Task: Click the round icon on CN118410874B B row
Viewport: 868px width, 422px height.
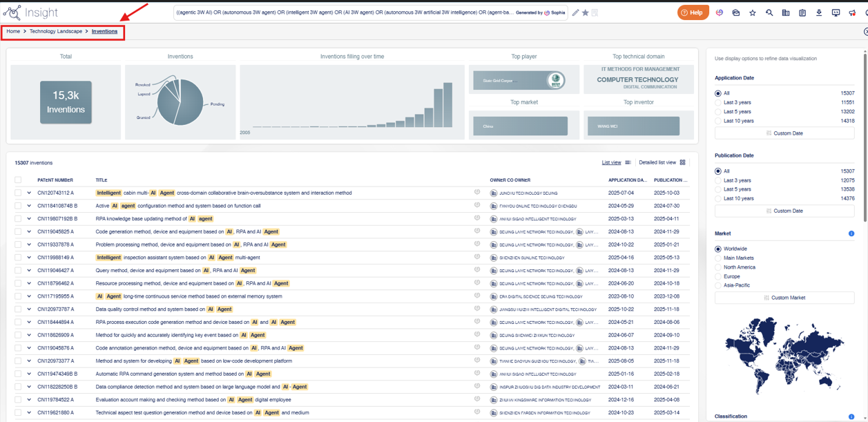Action: pyautogui.click(x=477, y=206)
